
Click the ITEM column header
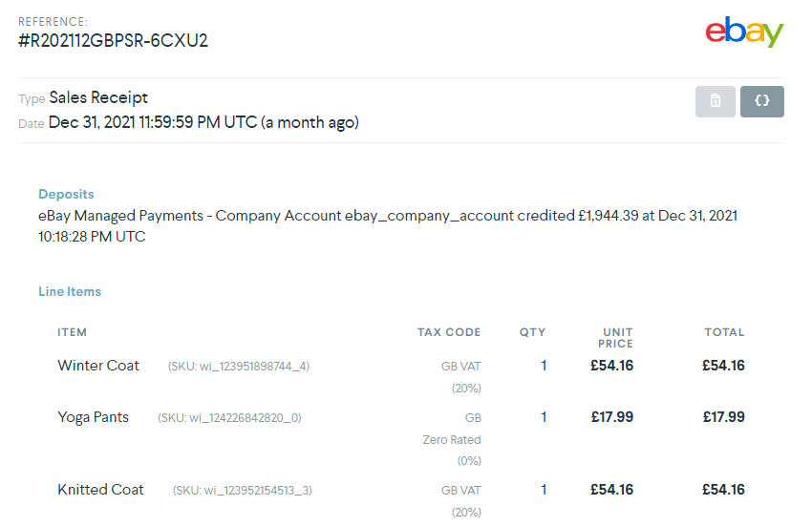[x=72, y=332]
